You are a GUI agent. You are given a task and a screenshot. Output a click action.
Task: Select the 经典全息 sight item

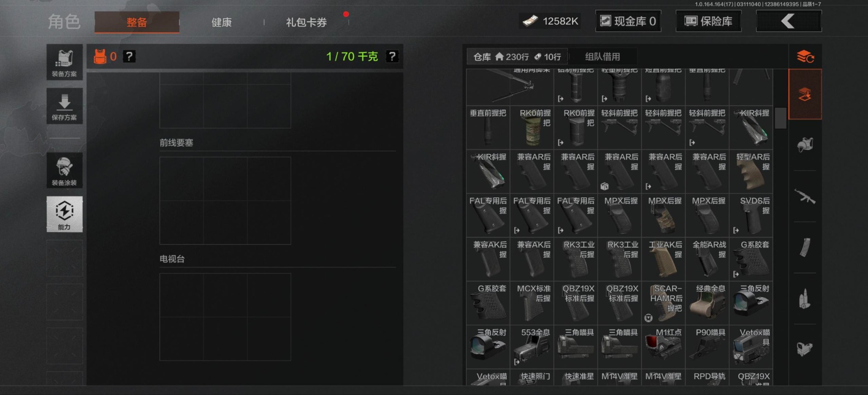click(x=708, y=303)
